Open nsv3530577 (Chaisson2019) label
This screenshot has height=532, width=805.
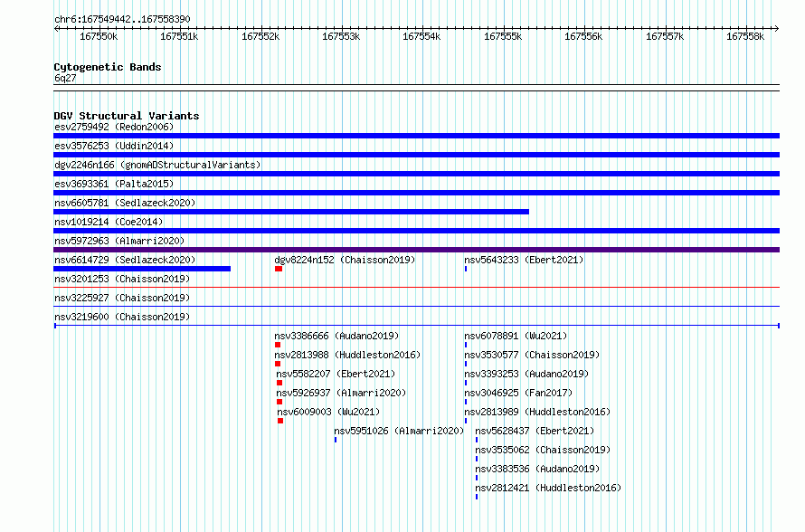532,355
